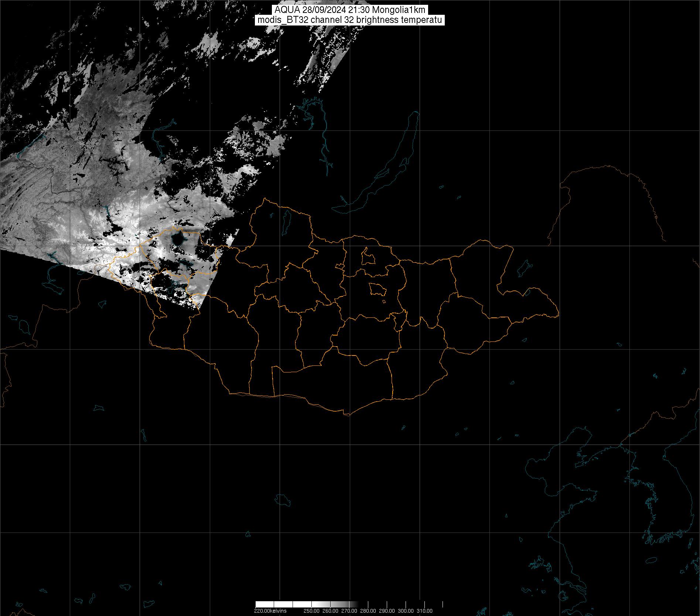This screenshot has width=700, height=616.
Task: Pick the 290.00 label on the legend
Action: tap(387, 611)
